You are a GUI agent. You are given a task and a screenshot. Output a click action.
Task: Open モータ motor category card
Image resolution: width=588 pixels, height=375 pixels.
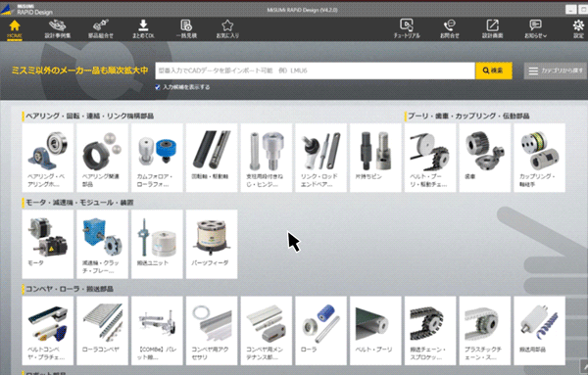pyautogui.click(x=48, y=244)
